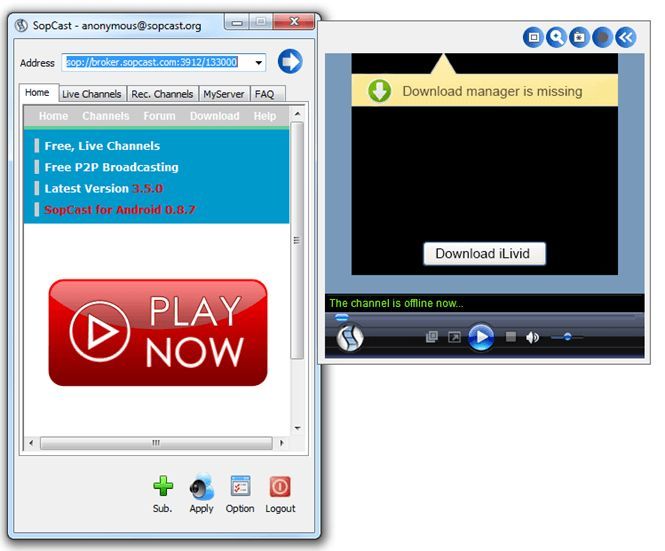Toggle fullscreen icon in player controls
The image size is (665, 551).
(x=454, y=337)
